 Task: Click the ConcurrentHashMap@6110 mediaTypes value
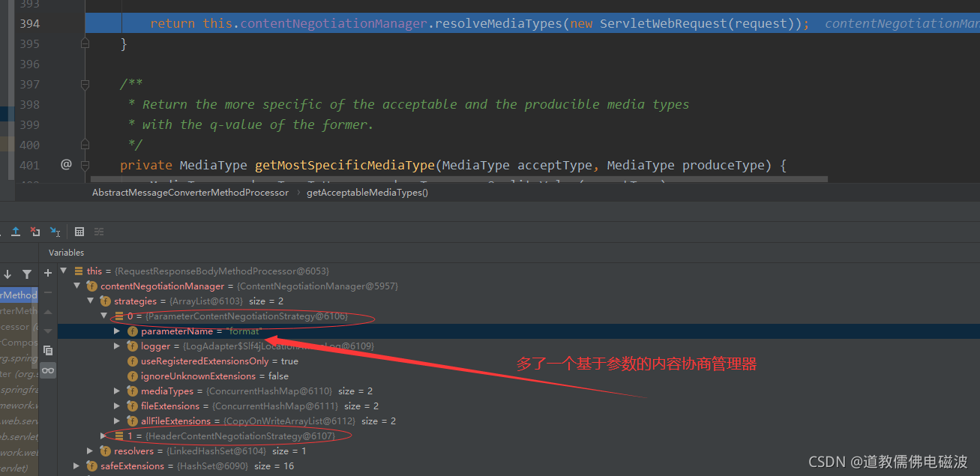click(x=268, y=391)
